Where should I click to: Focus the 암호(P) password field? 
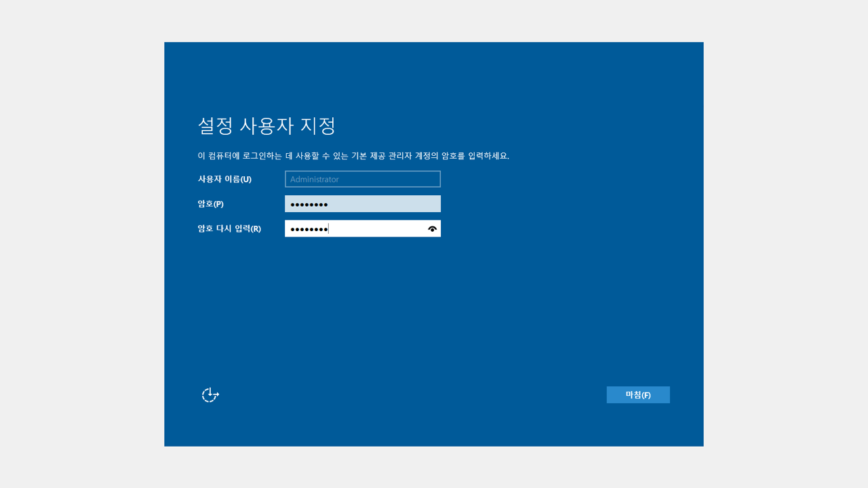point(363,204)
